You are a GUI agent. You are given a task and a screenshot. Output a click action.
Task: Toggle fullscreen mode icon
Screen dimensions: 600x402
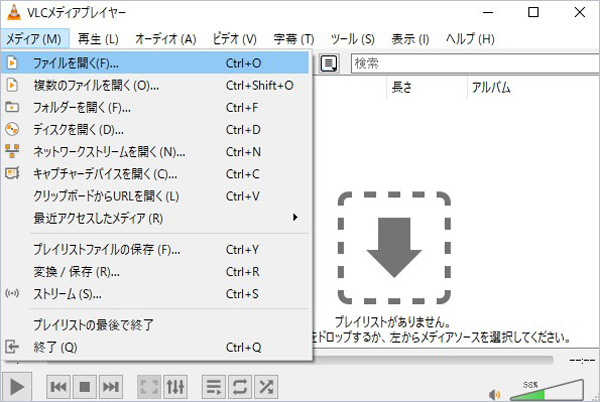(149, 387)
